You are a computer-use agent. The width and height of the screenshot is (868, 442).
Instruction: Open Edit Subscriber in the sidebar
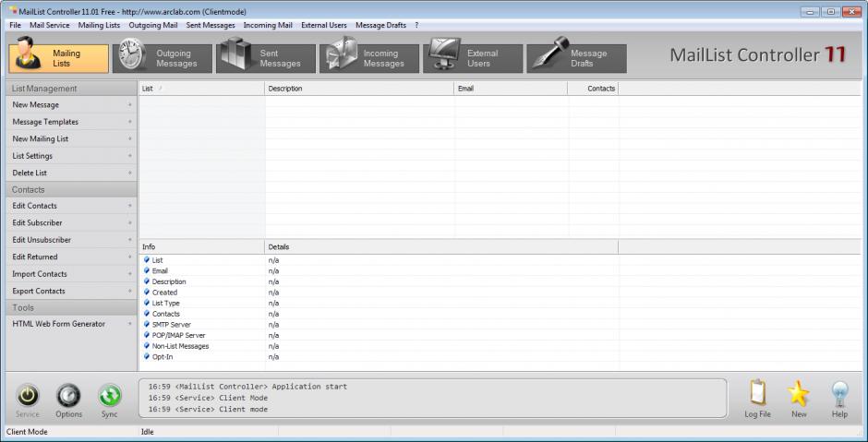(71, 223)
